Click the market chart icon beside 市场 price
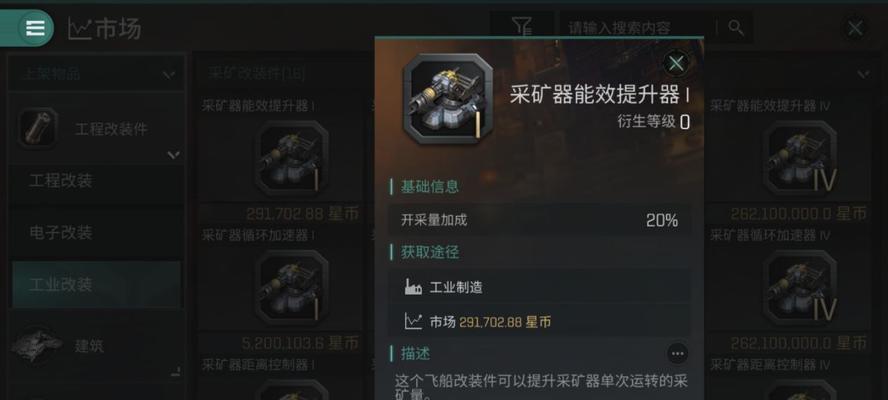 coord(413,322)
